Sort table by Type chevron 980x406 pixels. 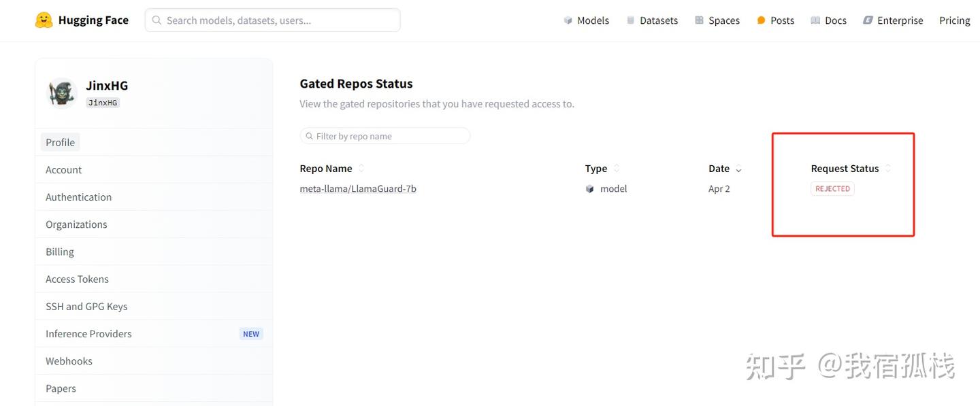tap(616, 169)
